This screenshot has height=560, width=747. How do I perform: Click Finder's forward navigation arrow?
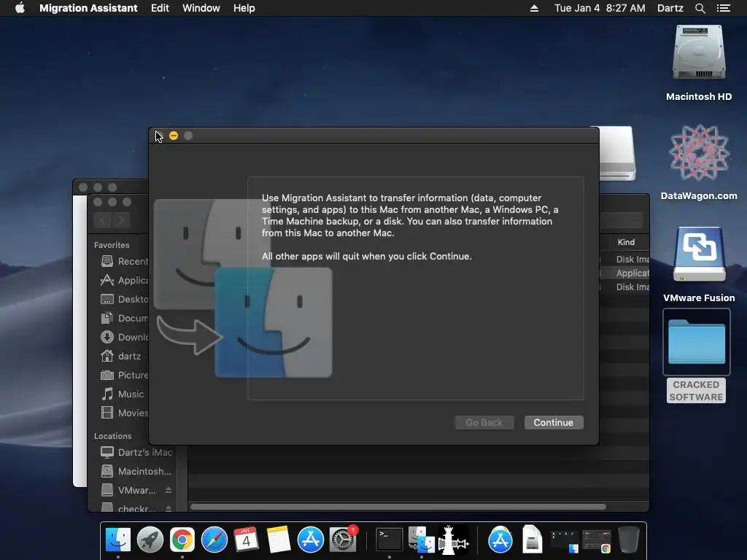122,220
